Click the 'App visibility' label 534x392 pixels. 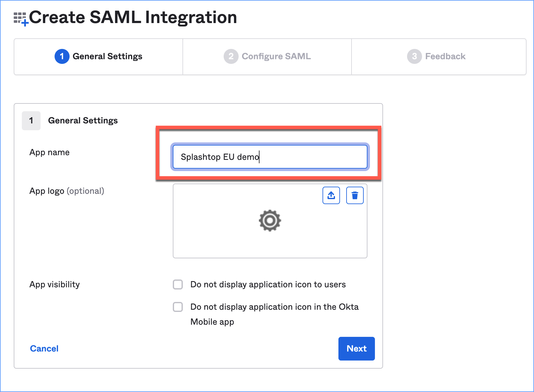point(55,284)
